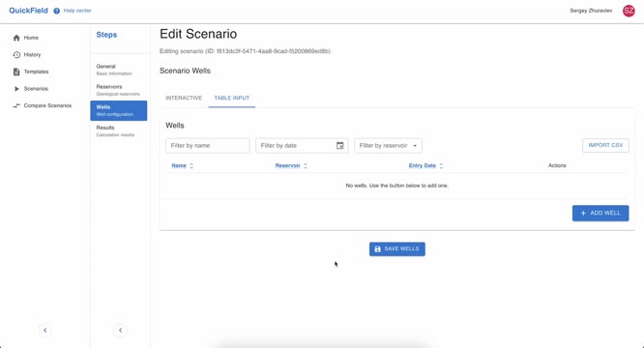Go to the Reservoirs step
Viewport: 644px width, 348px height.
[119, 90]
